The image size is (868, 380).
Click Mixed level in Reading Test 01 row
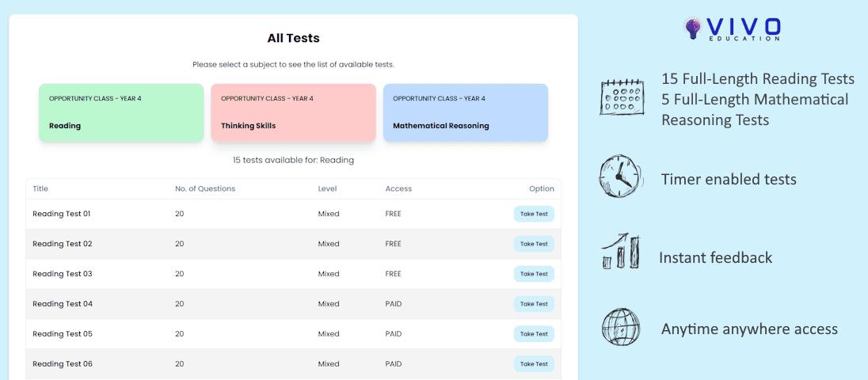(329, 214)
